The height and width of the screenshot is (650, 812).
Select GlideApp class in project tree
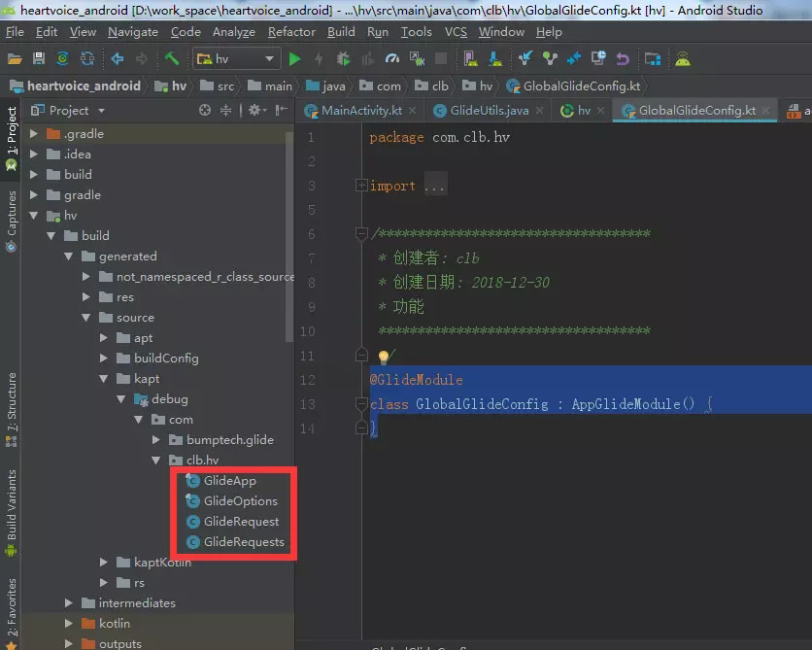[x=229, y=481]
